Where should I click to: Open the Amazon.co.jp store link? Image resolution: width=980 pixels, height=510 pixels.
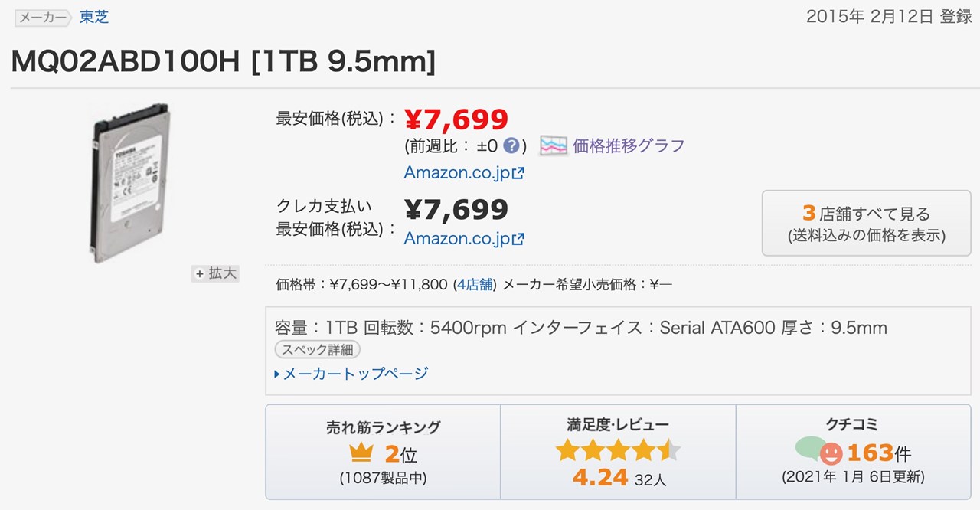point(457,172)
